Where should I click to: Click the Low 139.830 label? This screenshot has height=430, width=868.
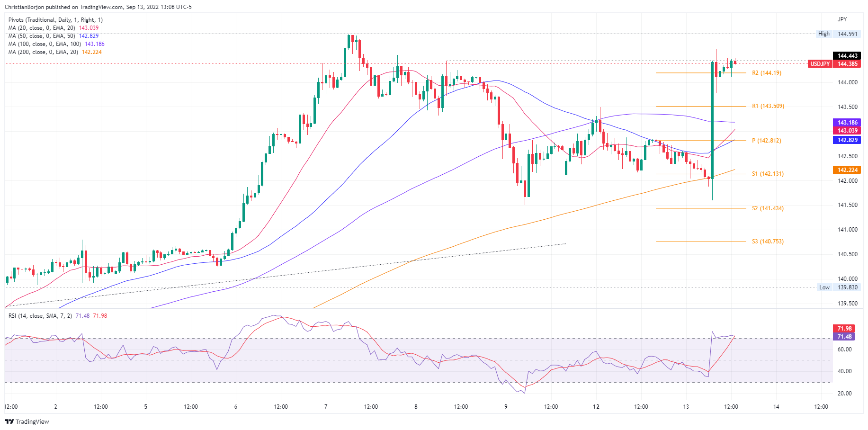tap(838, 287)
